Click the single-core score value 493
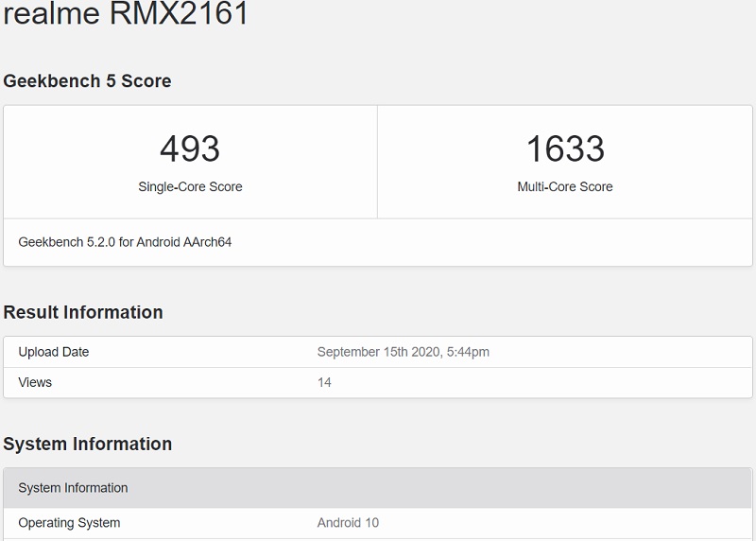The width and height of the screenshot is (756, 541). [190, 148]
